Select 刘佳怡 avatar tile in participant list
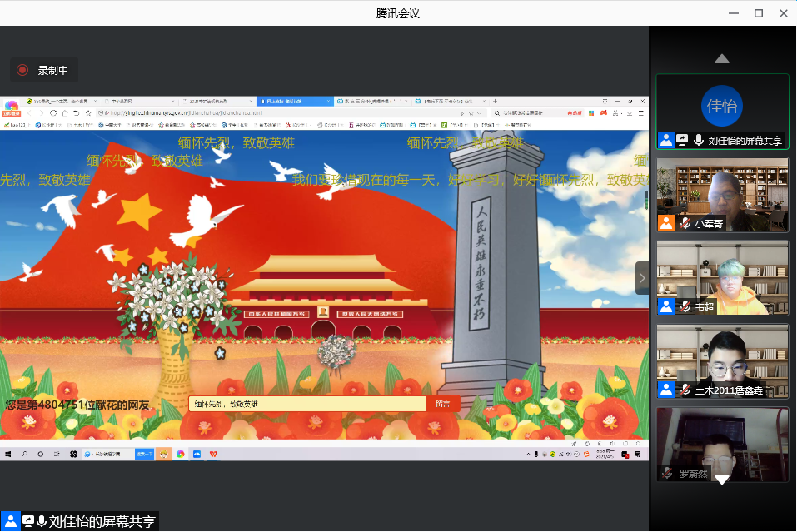The height and width of the screenshot is (532, 797). pyautogui.click(x=722, y=106)
